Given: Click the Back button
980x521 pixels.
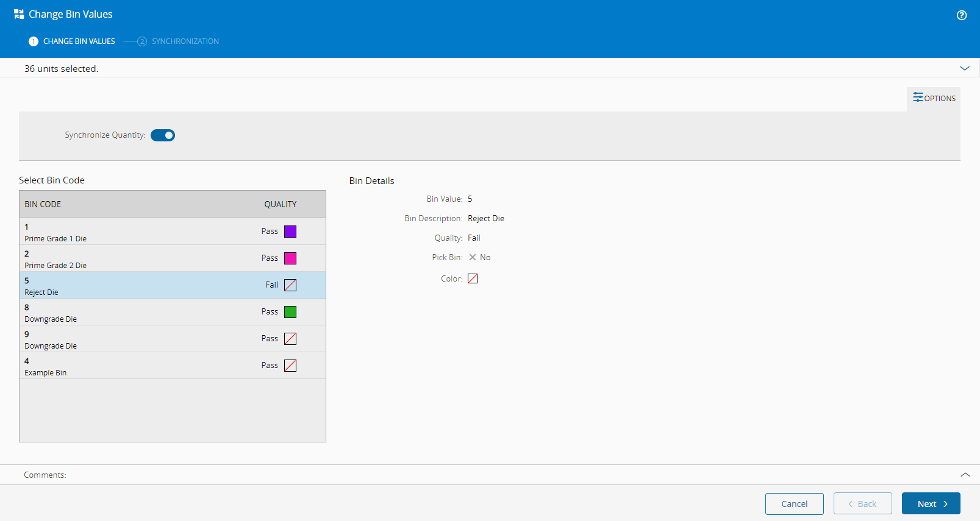Looking at the screenshot, I should [x=862, y=504].
